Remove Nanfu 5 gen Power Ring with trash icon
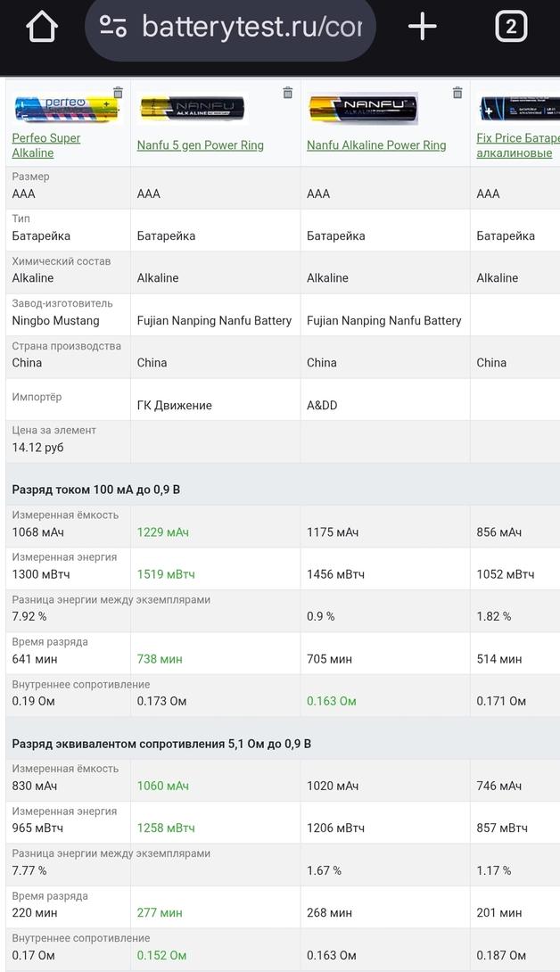The width and height of the screenshot is (560, 972). [x=287, y=93]
